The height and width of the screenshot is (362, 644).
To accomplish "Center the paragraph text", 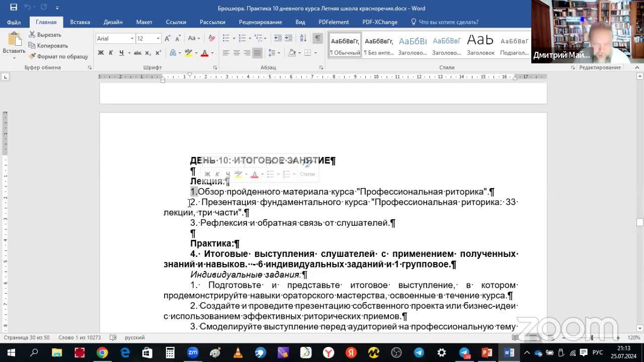I will point(236,53).
